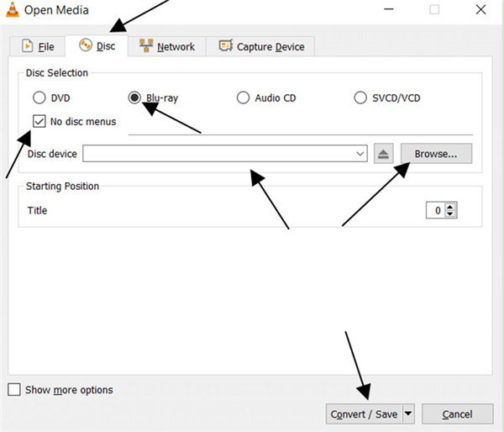
Task: Click the Capture Device tab icon
Action: click(x=225, y=46)
